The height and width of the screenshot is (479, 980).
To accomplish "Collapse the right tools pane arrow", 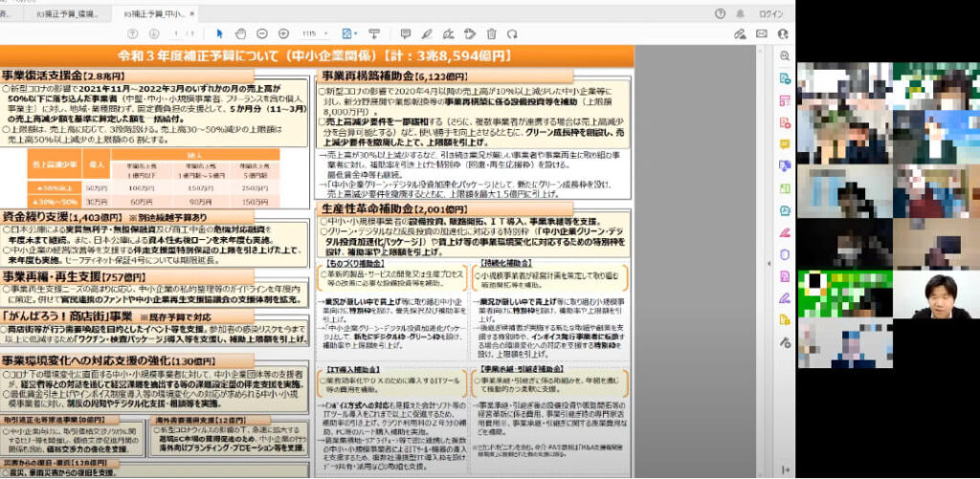I will point(769,264).
